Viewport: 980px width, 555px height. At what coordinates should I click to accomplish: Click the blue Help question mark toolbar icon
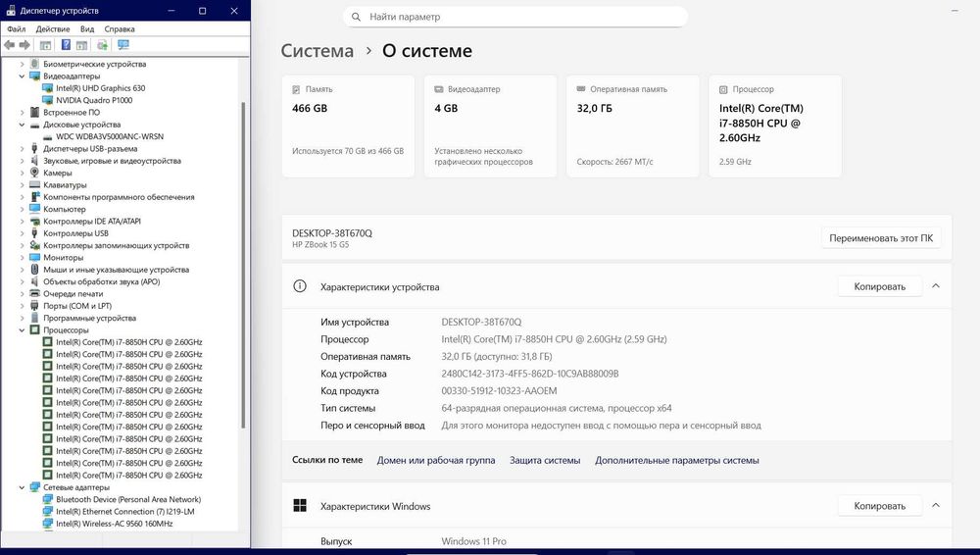tap(66, 45)
